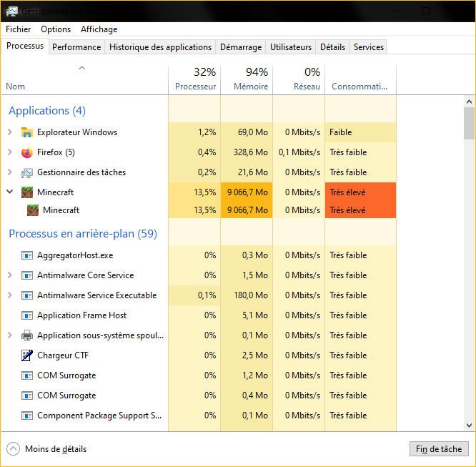Click the Fin de tâche button
This screenshot has width=476, height=467.
pos(439,449)
